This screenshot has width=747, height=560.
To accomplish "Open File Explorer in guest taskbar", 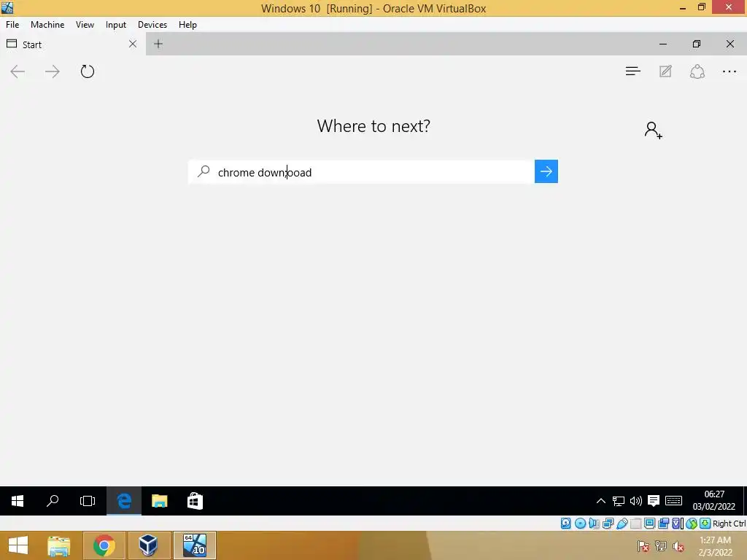I will click(x=160, y=501).
